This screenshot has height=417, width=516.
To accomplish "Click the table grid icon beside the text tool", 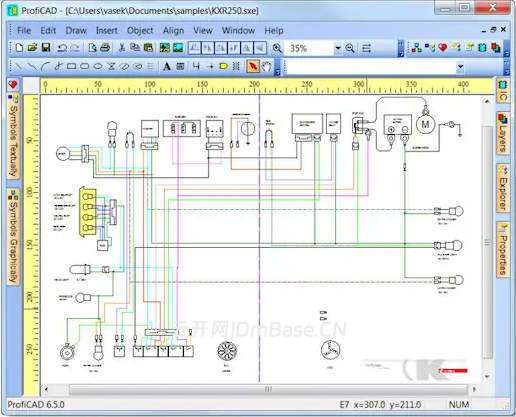I will 180,66.
